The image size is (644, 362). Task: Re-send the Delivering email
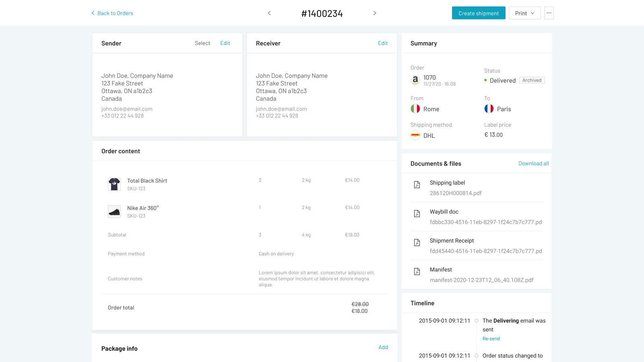[x=491, y=339]
